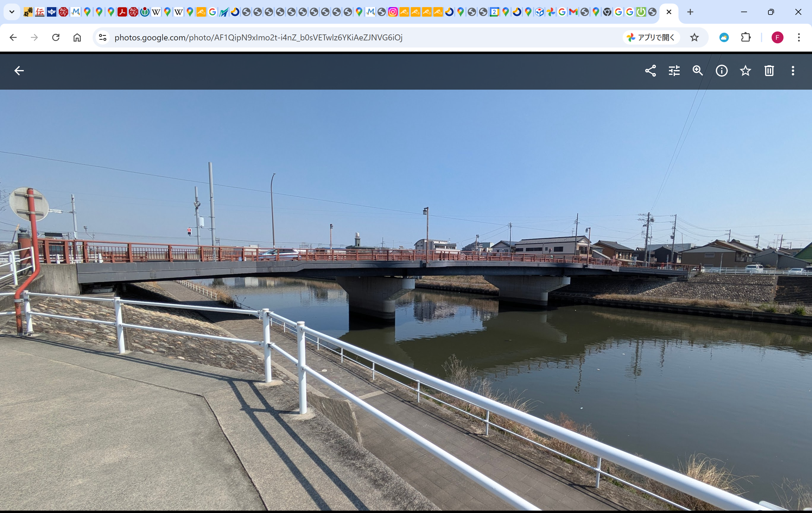Switch to the Adobe PDF tab
This screenshot has height=513, width=812.
pos(122,12)
